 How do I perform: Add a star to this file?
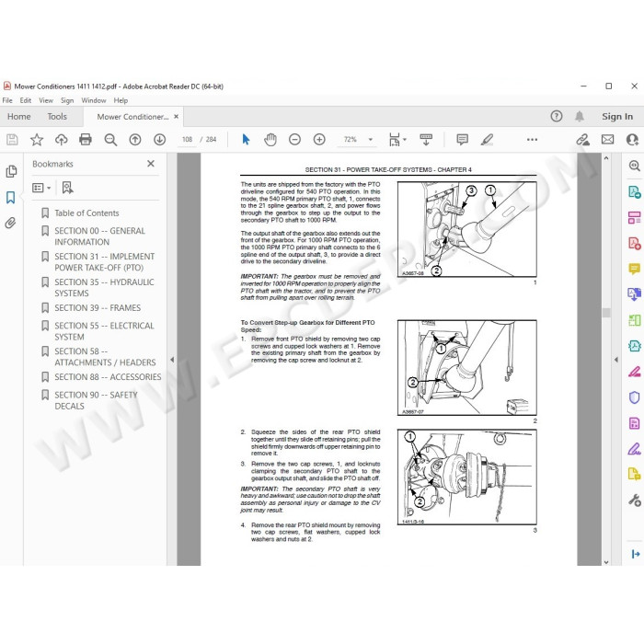click(x=37, y=140)
